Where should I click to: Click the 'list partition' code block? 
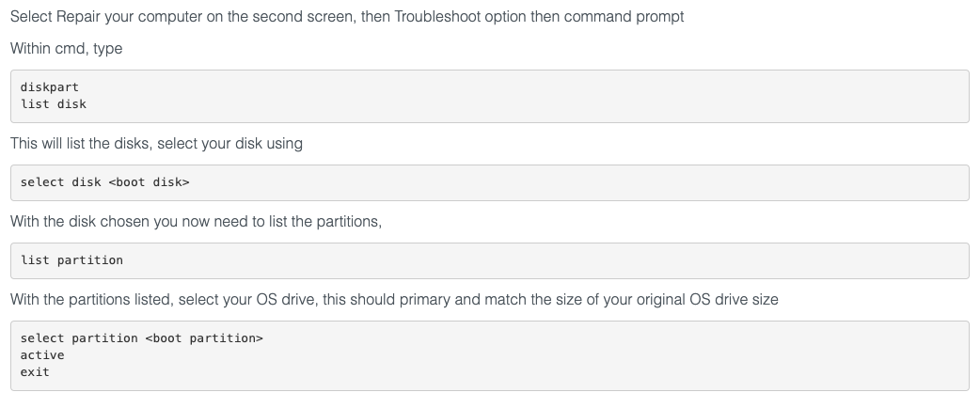[71, 260]
